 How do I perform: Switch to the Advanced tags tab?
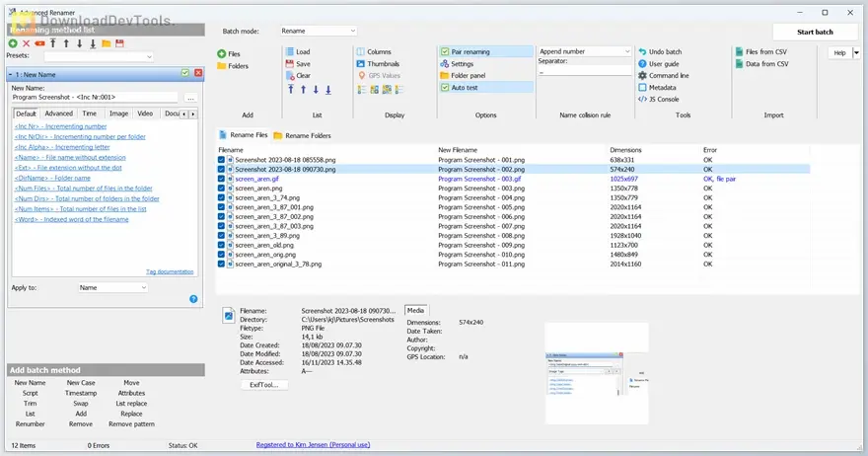coord(58,114)
